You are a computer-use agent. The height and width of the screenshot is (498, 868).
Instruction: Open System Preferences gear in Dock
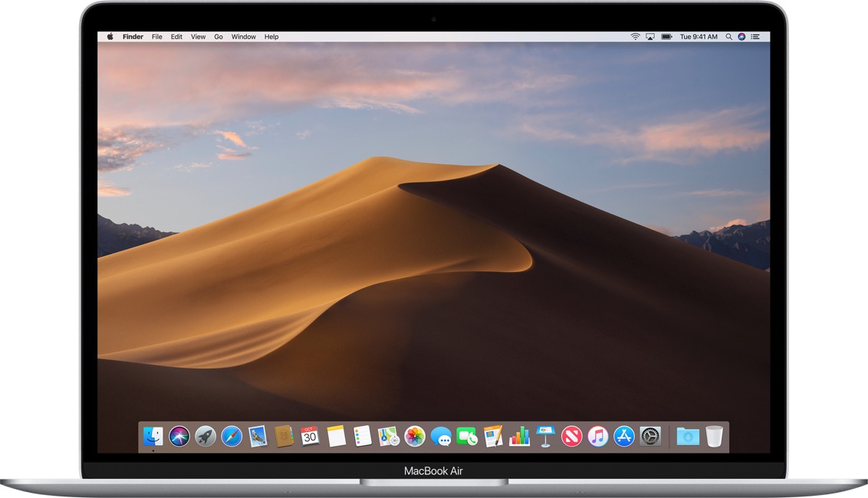pyautogui.click(x=650, y=437)
